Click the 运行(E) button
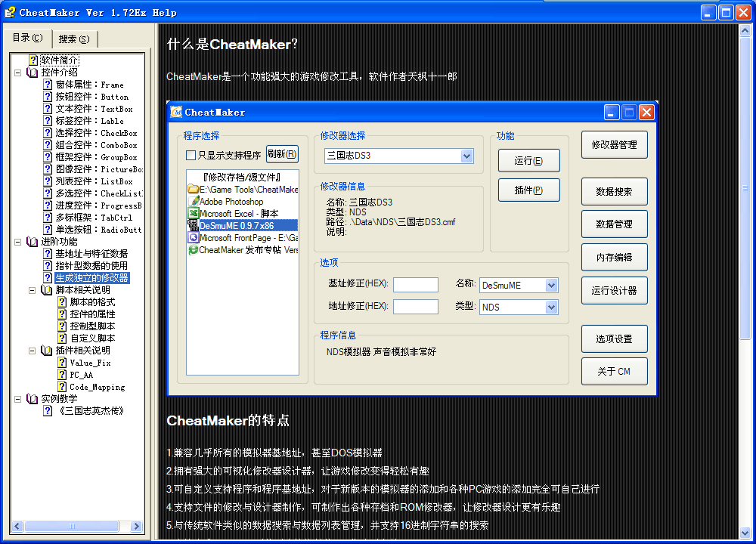The height and width of the screenshot is (544, 756). [529, 160]
